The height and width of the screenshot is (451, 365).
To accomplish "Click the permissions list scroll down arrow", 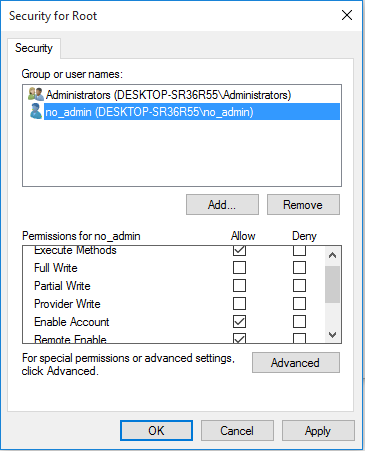I will (332, 334).
